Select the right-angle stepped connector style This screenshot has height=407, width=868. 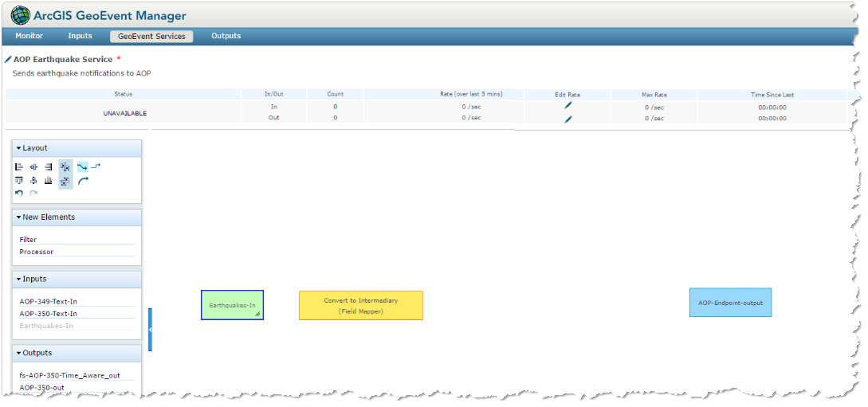click(96, 166)
